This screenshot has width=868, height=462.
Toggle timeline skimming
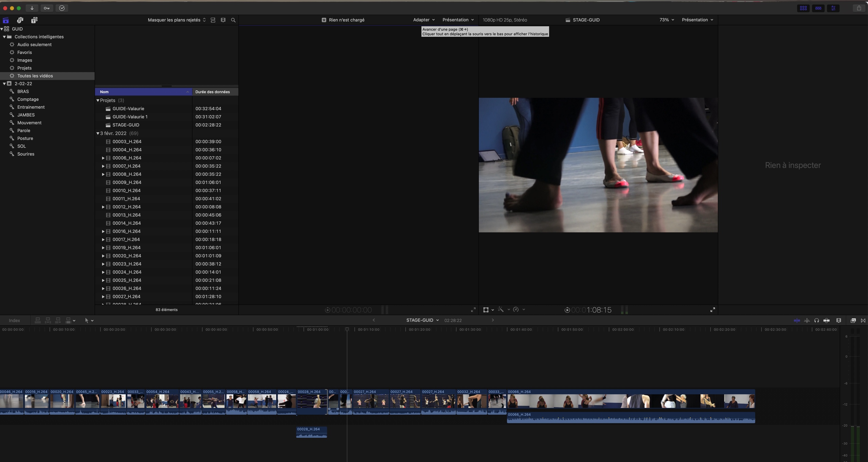coord(797,321)
